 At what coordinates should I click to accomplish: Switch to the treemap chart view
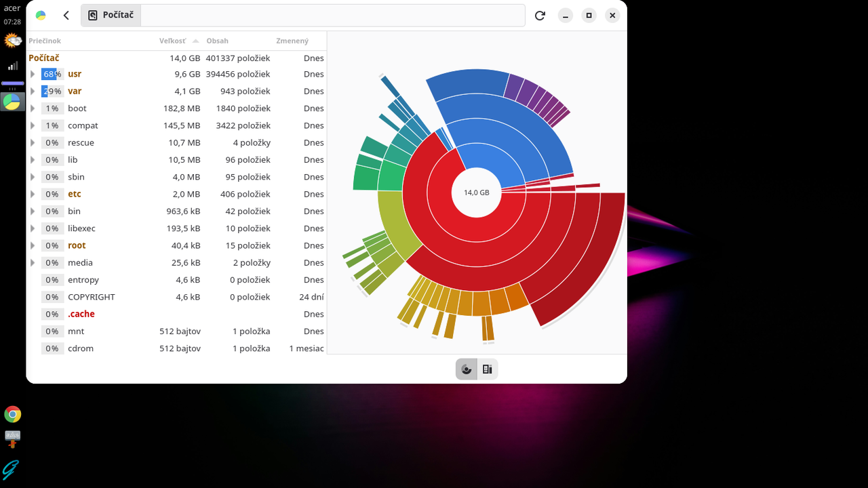tap(487, 369)
